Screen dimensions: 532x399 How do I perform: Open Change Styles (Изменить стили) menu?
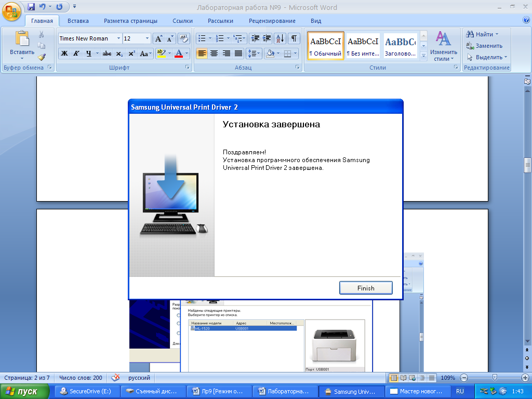pos(444,46)
